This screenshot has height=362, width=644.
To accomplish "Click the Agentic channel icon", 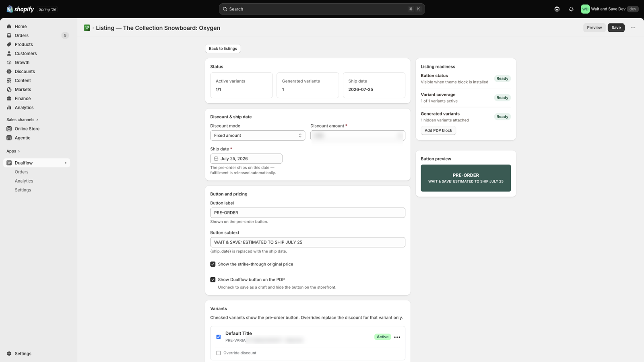I will 9,138.
